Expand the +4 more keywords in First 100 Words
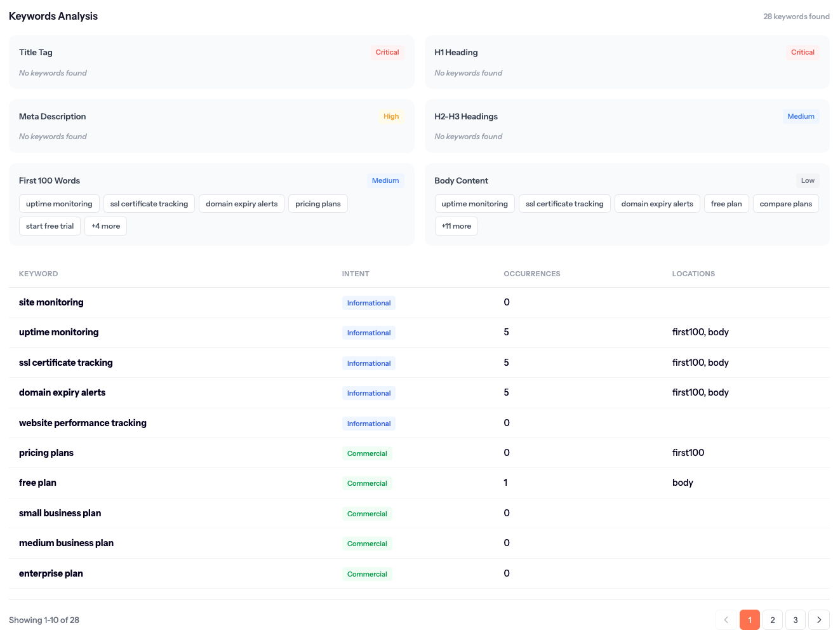This screenshot has height=642, width=840. pyautogui.click(x=105, y=225)
